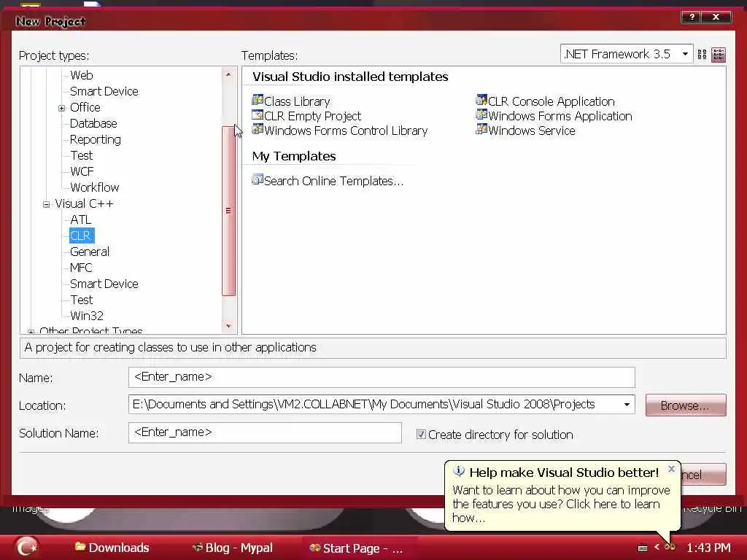Select the Web project type
Screen dimensions: 747x560
[82, 75]
